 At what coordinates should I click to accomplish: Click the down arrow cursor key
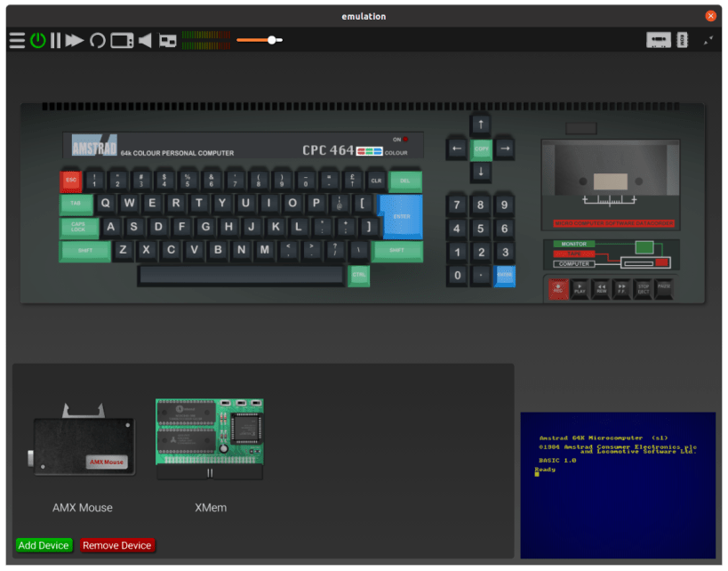pyautogui.click(x=481, y=173)
